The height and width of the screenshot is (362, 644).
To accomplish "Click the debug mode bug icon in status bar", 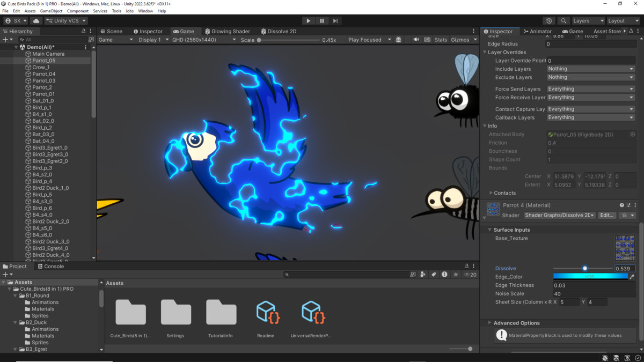I will tap(605, 358).
